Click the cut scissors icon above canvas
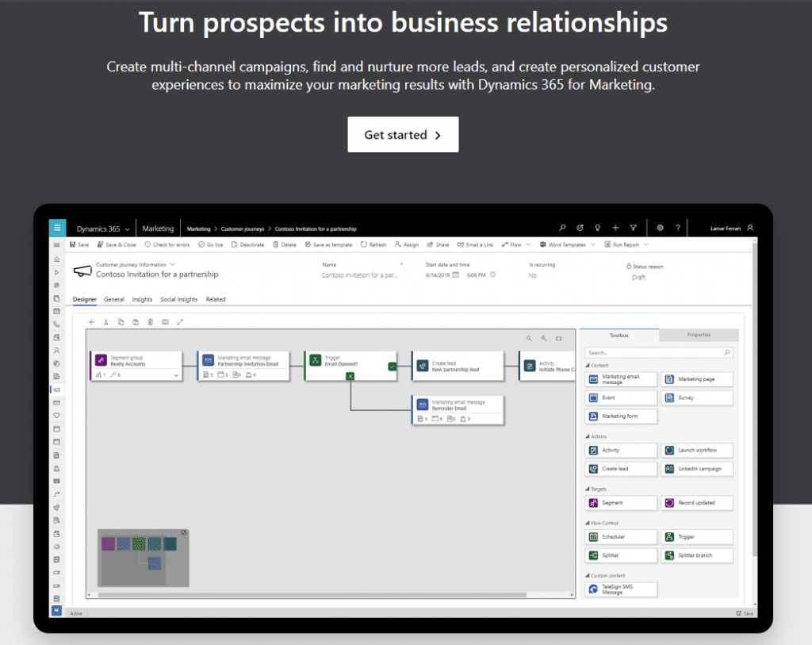The height and width of the screenshot is (645, 812). pyautogui.click(x=105, y=322)
